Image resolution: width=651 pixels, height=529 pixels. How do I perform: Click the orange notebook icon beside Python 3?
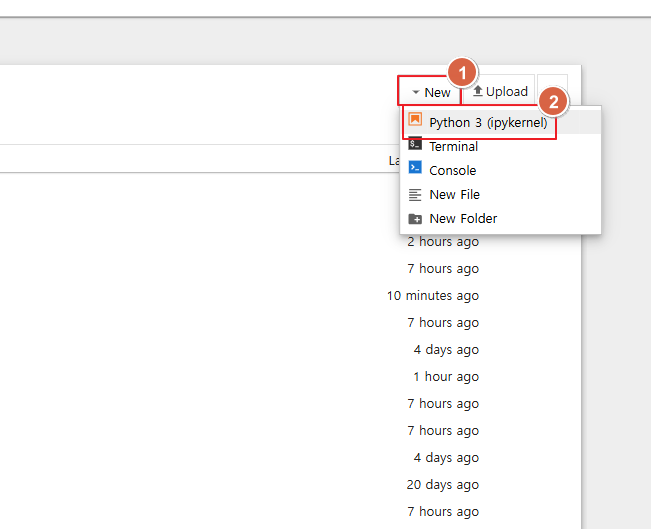[415, 119]
